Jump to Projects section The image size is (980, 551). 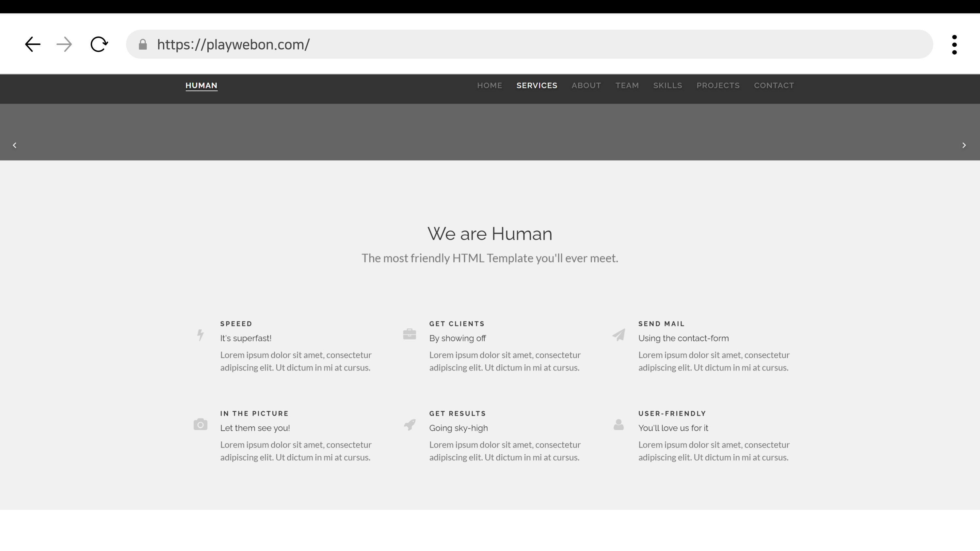pyautogui.click(x=717, y=86)
